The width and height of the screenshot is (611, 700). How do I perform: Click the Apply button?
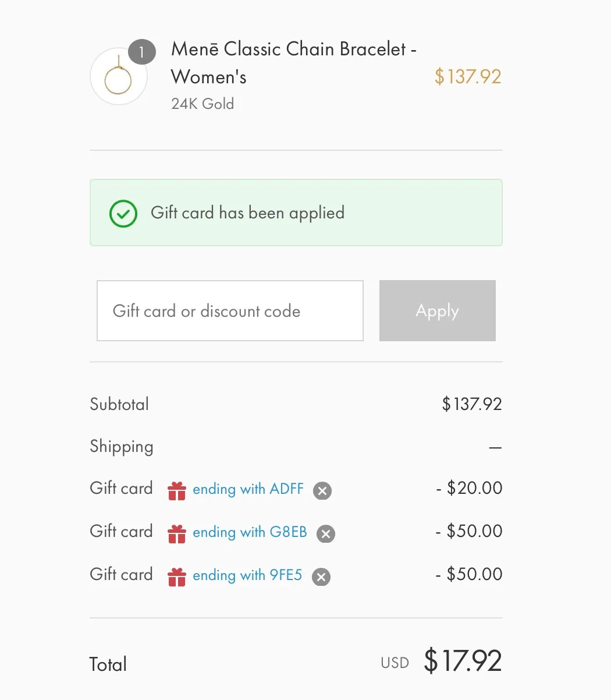tap(438, 310)
